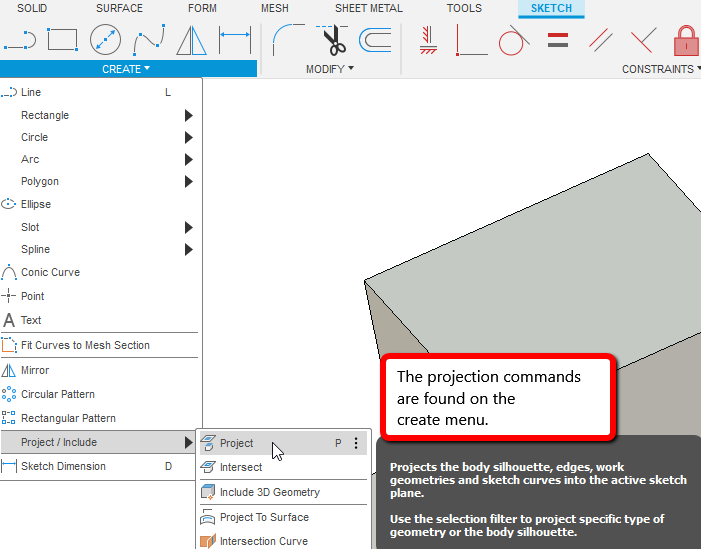
Task: Expand the Spline submenu arrow
Action: [x=189, y=249]
